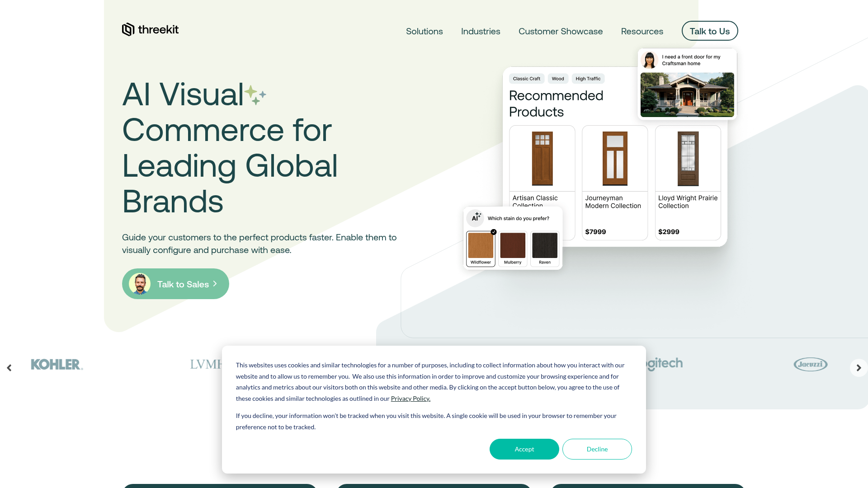Open the Resources dropdown
The width and height of the screenshot is (868, 488).
coord(642,31)
